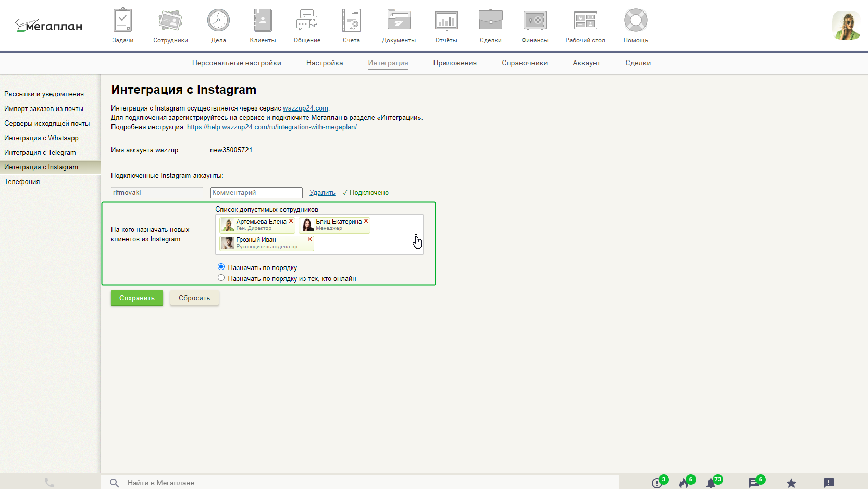
Task: Click the Мегаплан logo
Action: coord(48,26)
